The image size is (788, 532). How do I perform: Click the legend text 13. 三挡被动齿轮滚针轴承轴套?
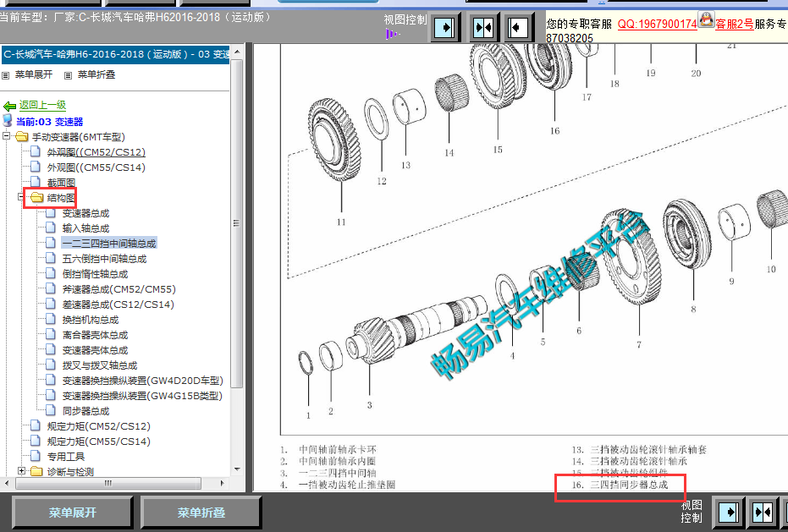click(x=639, y=450)
